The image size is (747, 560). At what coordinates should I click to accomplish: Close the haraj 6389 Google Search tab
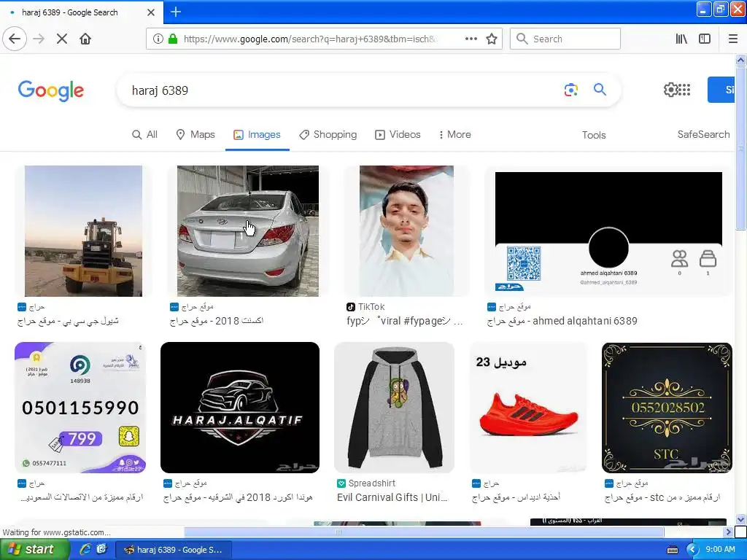click(x=151, y=12)
